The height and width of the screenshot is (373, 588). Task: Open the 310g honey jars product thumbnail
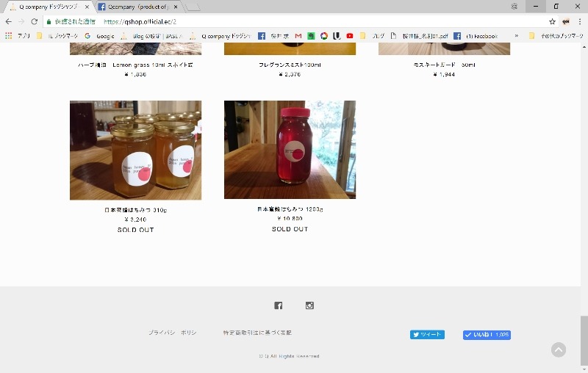(x=135, y=151)
